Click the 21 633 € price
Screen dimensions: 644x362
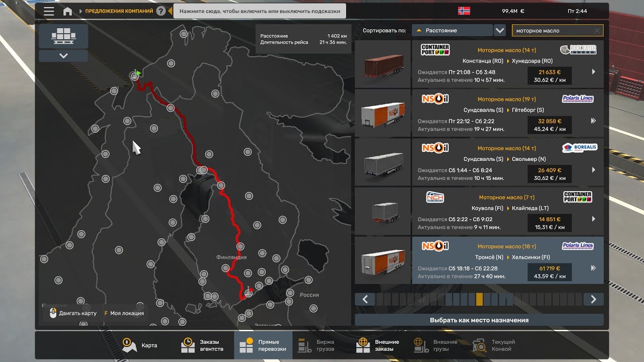click(x=549, y=72)
